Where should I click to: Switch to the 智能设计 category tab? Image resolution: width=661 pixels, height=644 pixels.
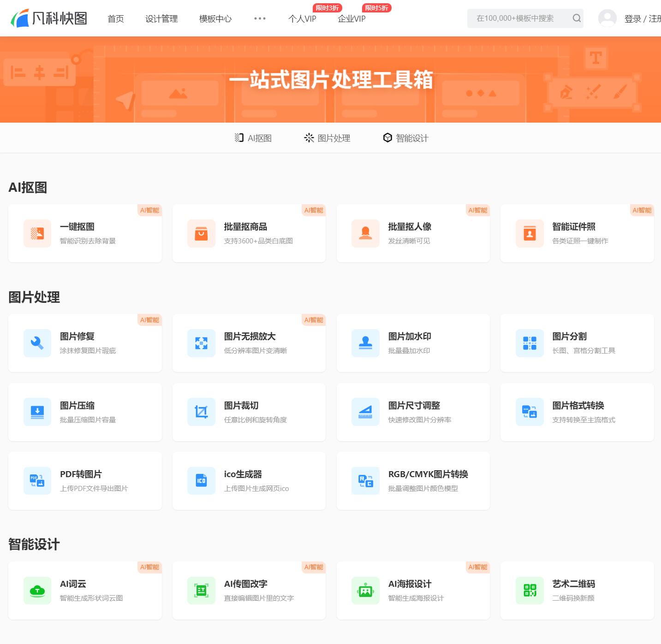pyautogui.click(x=405, y=137)
